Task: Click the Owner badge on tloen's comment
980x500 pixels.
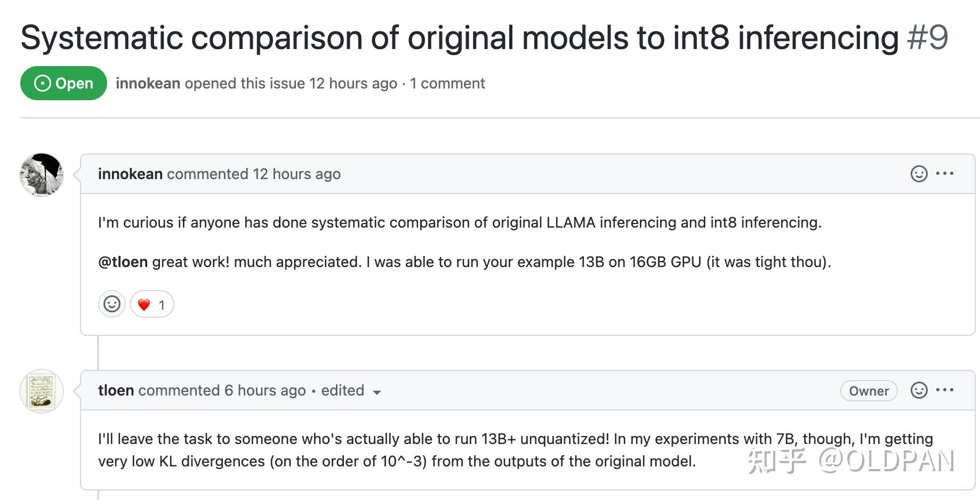Action: point(869,391)
